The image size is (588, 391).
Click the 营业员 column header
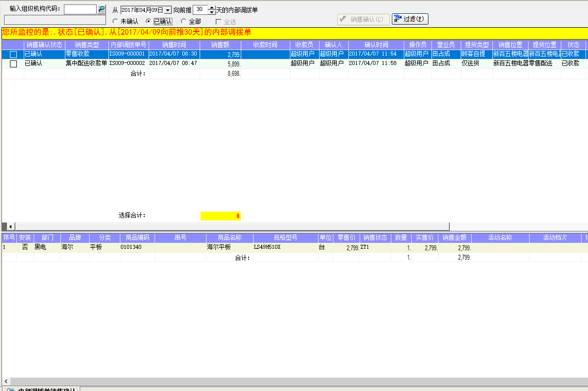446,45
